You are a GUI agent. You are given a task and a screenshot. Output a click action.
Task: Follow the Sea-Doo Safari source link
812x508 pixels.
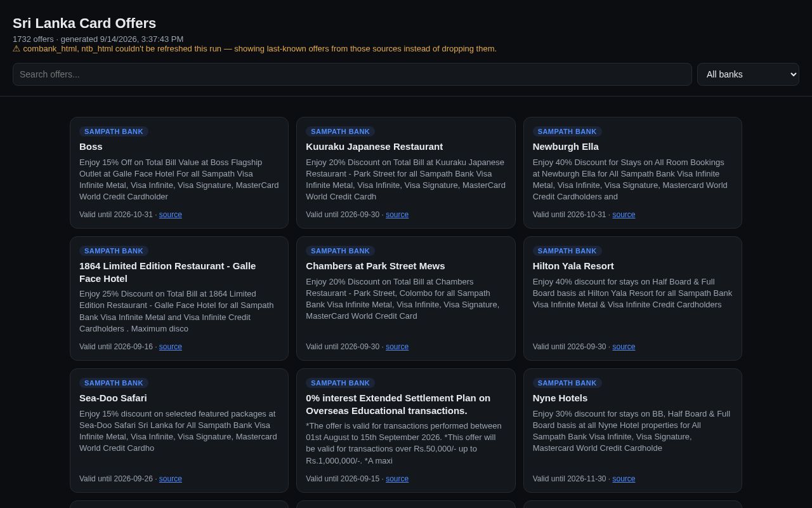(171, 479)
